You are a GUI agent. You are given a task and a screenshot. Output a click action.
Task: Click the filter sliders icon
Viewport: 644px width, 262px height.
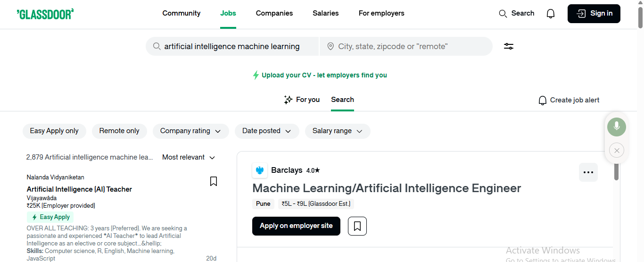pyautogui.click(x=508, y=46)
